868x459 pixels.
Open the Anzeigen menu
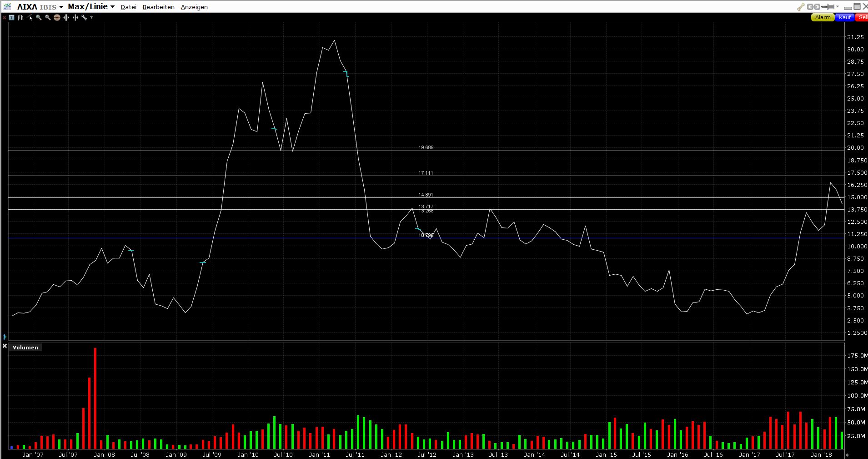click(x=194, y=7)
